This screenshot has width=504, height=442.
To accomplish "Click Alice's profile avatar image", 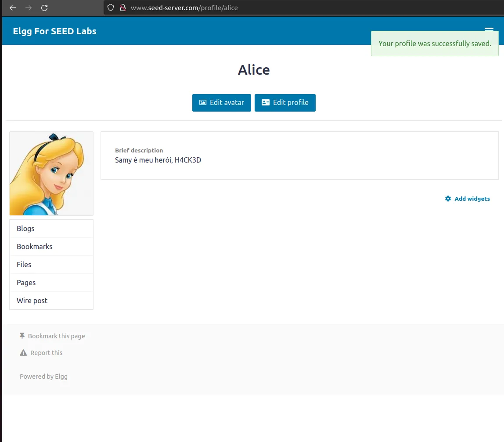I will tap(51, 174).
